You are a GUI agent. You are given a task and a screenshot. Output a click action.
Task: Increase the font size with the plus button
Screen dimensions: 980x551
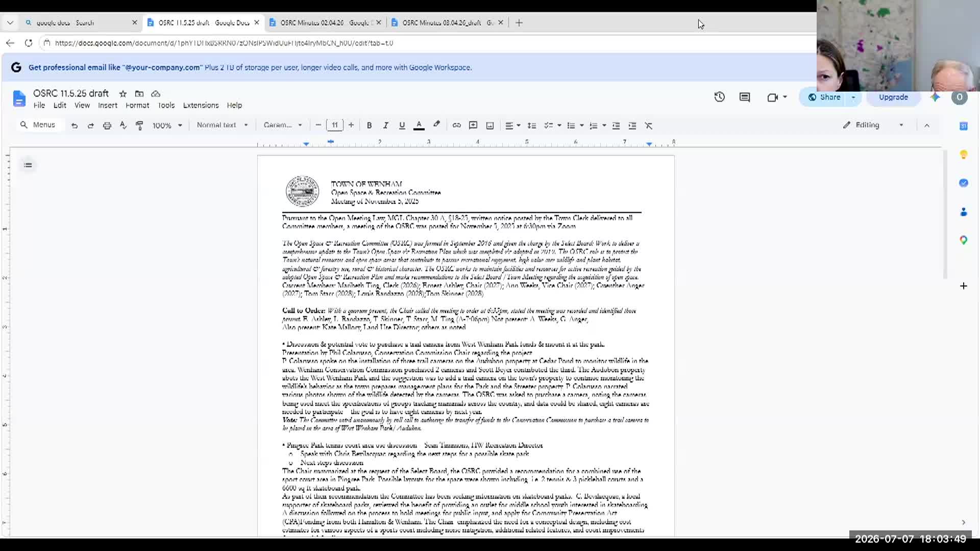coord(351,125)
